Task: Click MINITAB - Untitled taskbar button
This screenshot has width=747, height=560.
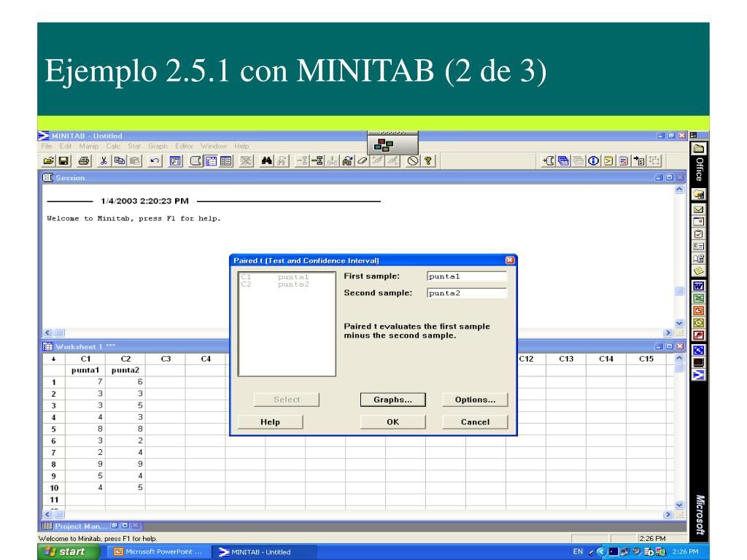Action: [264, 552]
